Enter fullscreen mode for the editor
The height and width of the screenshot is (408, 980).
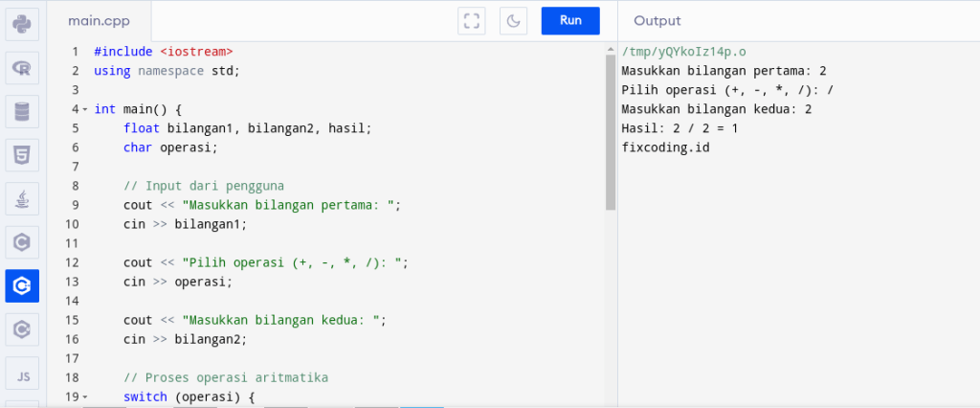(472, 21)
